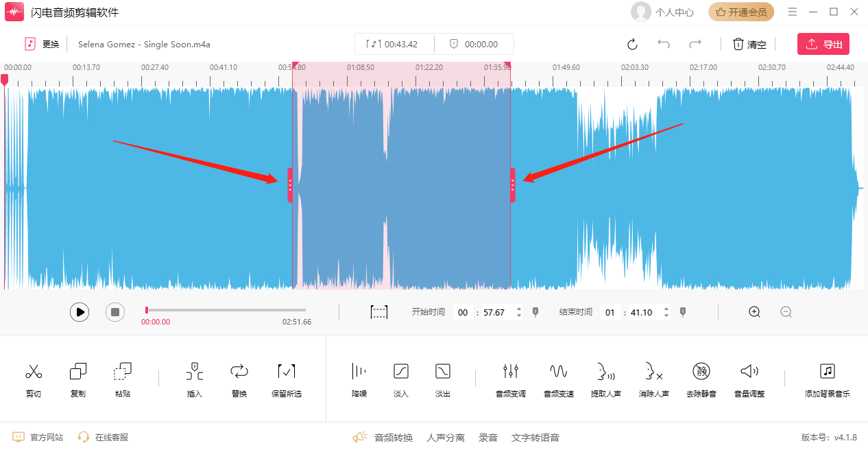Click the right selection handle

pyautogui.click(x=513, y=185)
